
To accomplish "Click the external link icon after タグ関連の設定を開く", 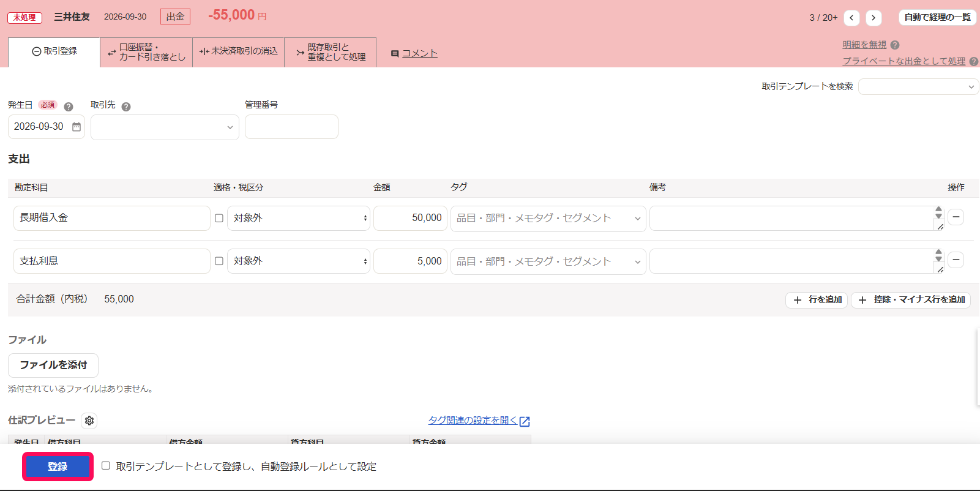I will (525, 421).
